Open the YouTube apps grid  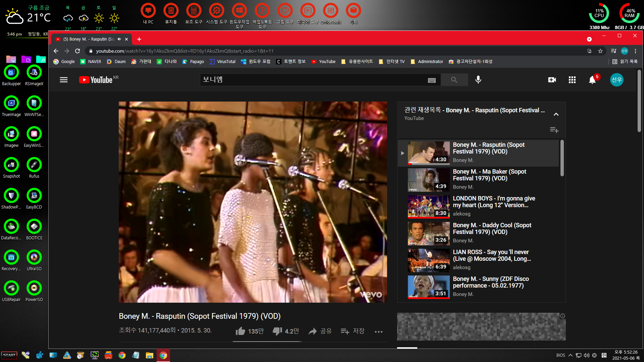point(572,80)
